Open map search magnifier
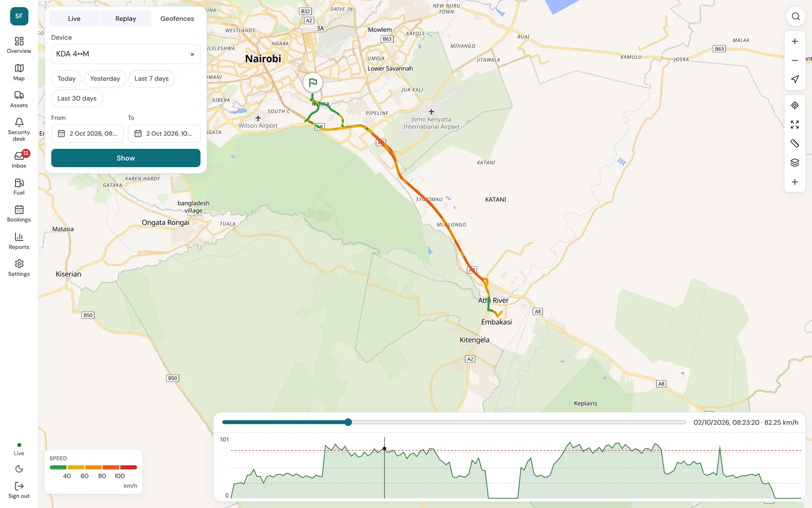 pos(795,16)
